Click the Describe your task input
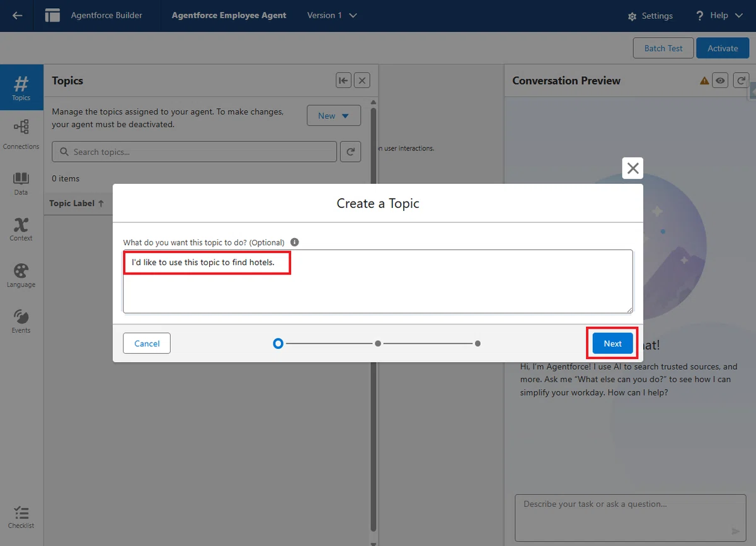This screenshot has width=756, height=546. [631, 518]
